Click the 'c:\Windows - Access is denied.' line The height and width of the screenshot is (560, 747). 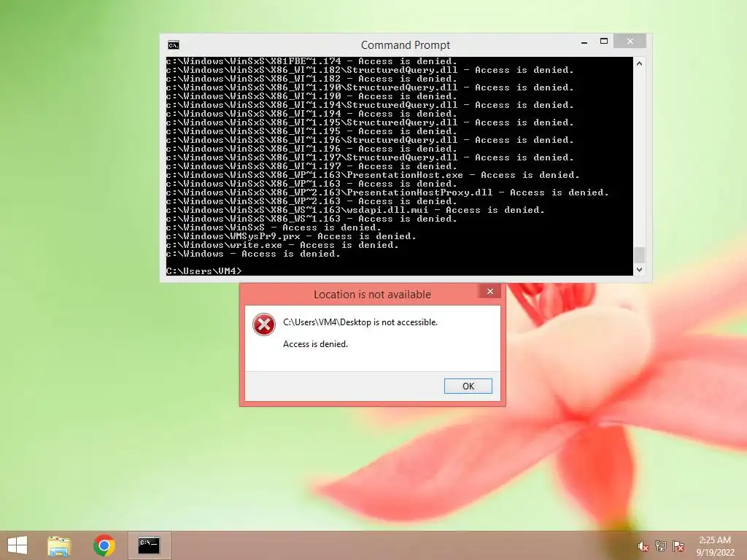tap(253, 254)
